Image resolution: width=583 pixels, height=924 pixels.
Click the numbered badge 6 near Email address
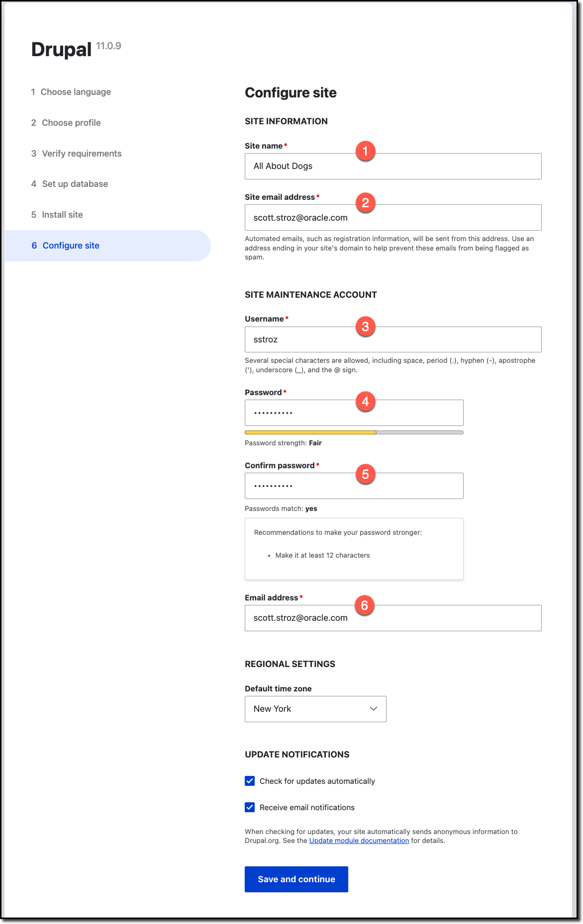tap(365, 605)
